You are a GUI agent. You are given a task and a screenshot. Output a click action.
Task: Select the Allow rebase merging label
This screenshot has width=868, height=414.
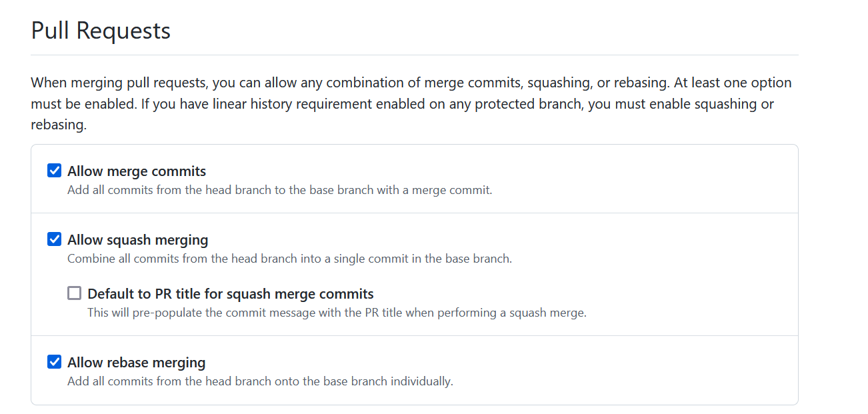click(136, 362)
